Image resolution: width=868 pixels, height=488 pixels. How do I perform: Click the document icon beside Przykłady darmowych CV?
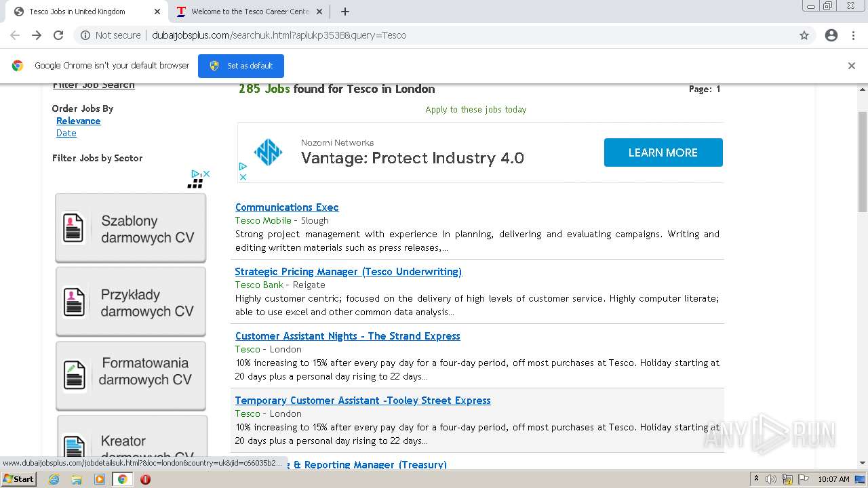click(x=73, y=302)
